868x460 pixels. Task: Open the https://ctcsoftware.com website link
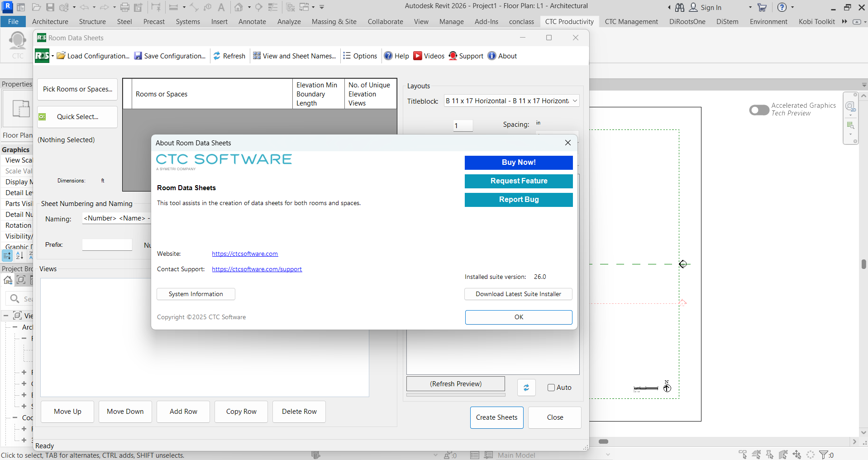pos(245,254)
